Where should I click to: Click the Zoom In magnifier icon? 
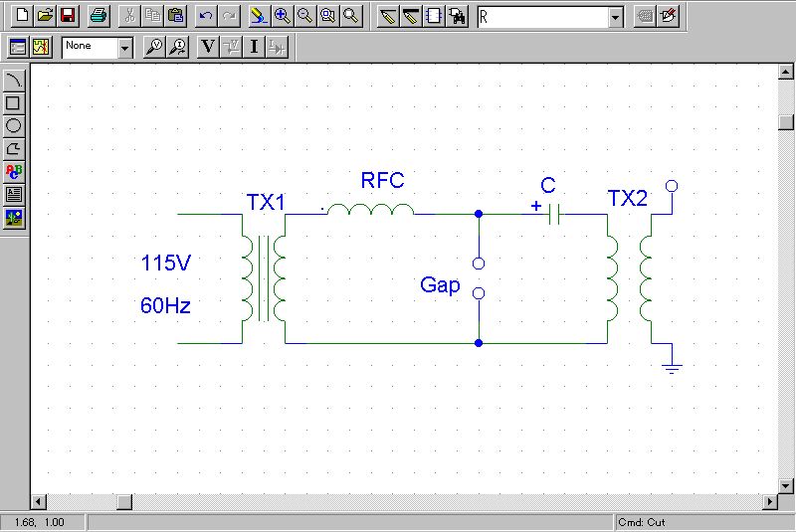(x=282, y=16)
